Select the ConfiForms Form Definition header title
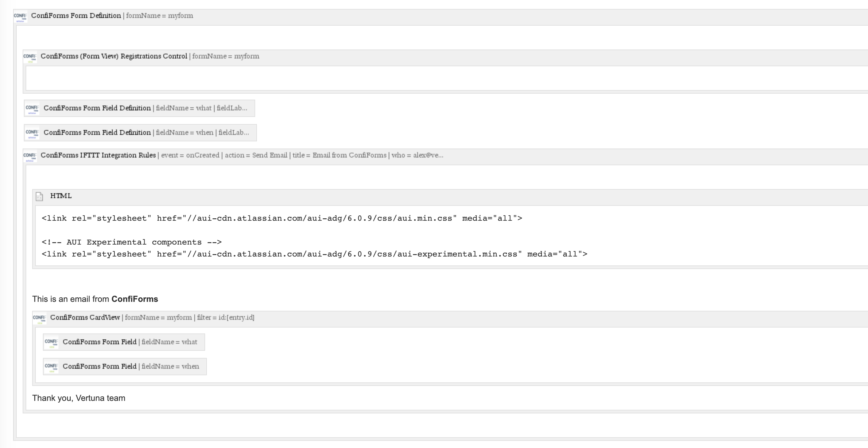868x448 pixels. pos(76,16)
